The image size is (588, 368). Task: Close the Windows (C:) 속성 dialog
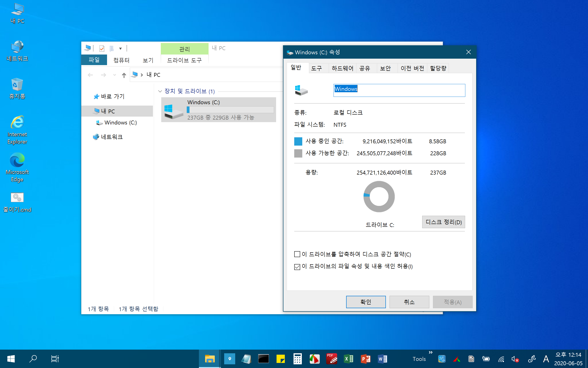(469, 52)
